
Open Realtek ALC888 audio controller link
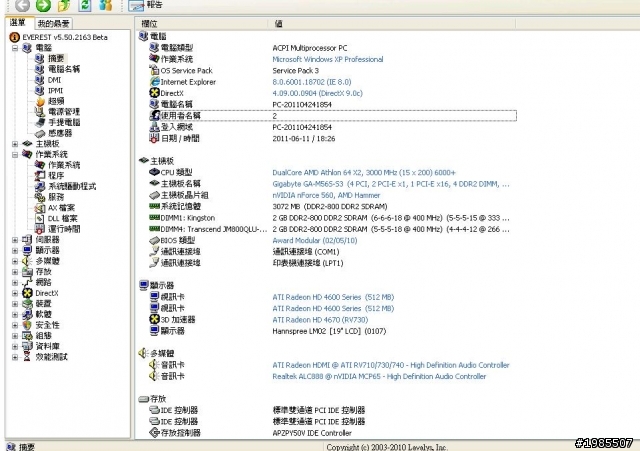[x=379, y=376]
